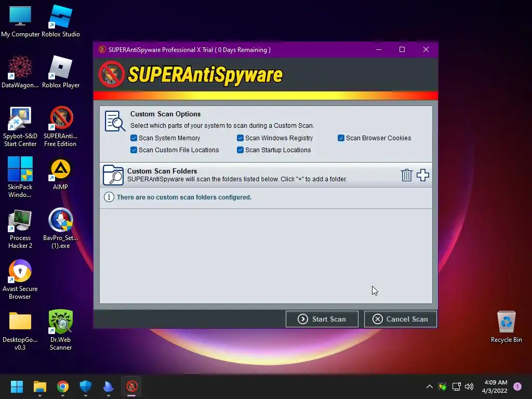Select SUPERAnti... Free Edition desktop shortcut
Viewport: 532px width, 399px height.
click(61, 127)
